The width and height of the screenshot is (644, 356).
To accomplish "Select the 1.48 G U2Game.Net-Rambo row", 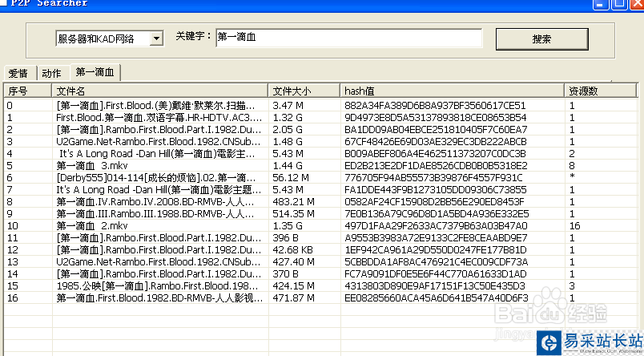I will point(320,141).
